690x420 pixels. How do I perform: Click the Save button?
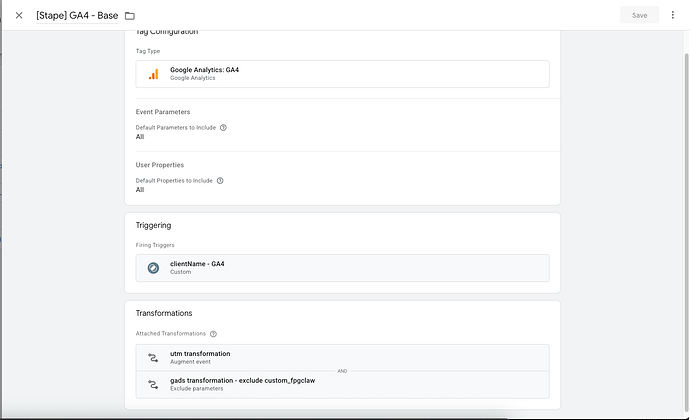pos(639,15)
